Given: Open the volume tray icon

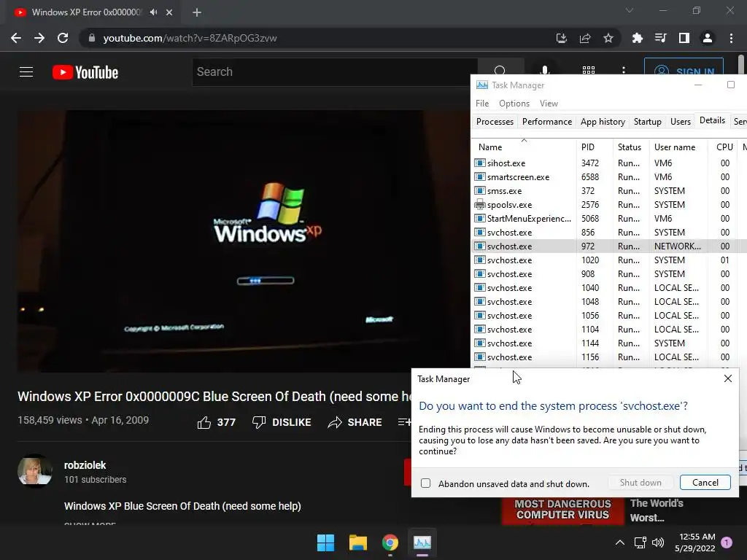Looking at the screenshot, I should pyautogui.click(x=657, y=542).
